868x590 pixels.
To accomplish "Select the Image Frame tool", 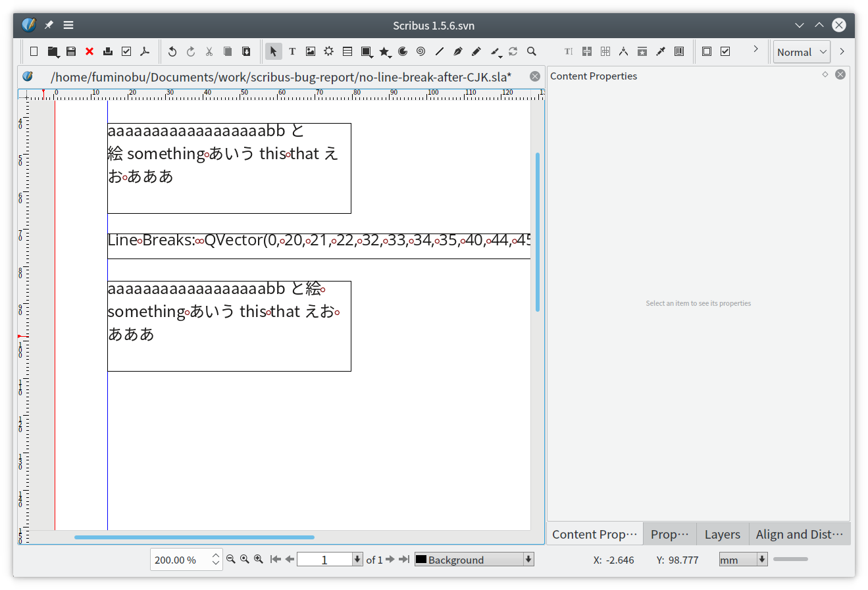I will tap(311, 51).
